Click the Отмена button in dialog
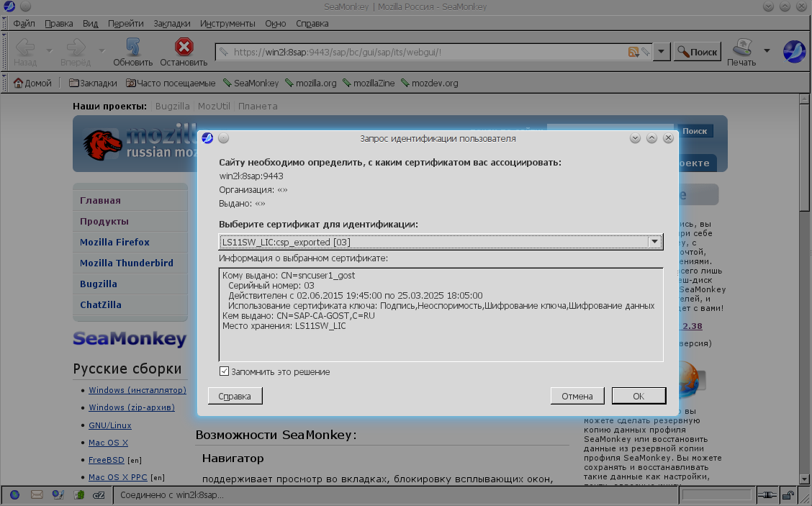The image size is (812, 506). [x=577, y=396]
